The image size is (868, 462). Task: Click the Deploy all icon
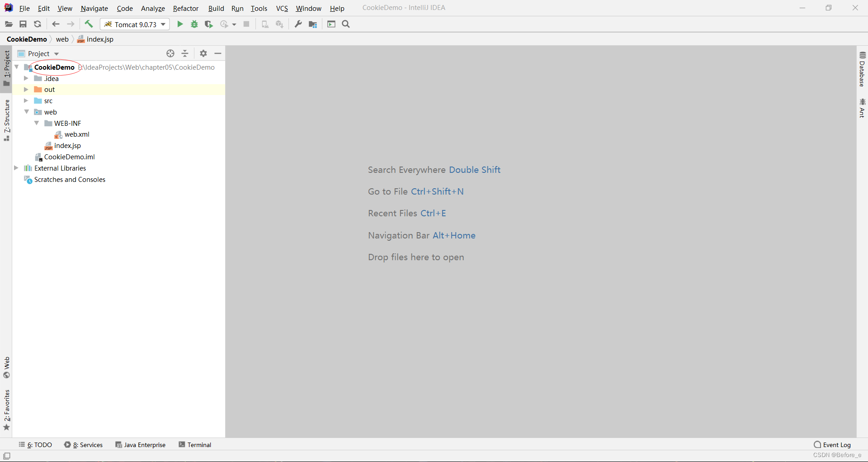(x=279, y=24)
